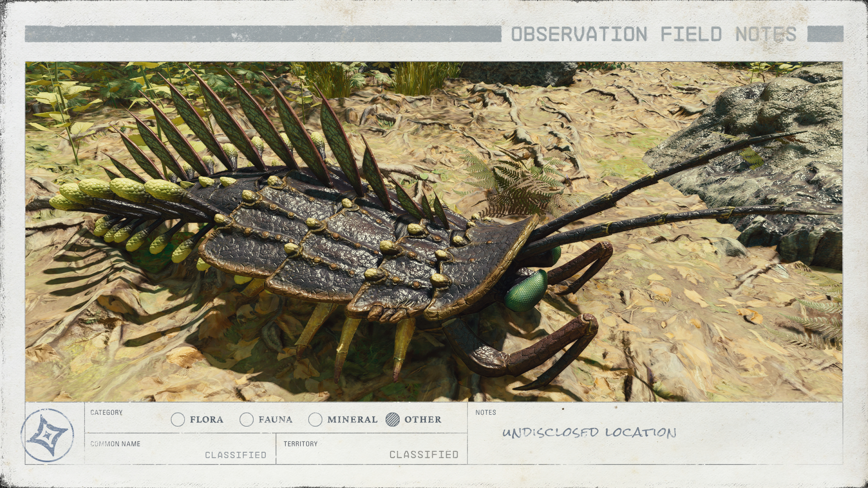Click the NOTES label
Image resolution: width=868 pixels, height=488 pixels.
click(486, 413)
